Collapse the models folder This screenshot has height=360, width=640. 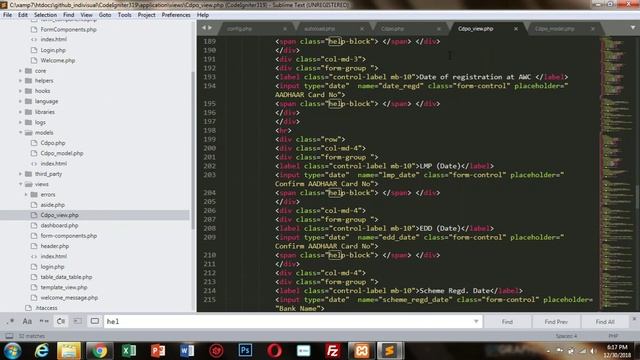[20, 133]
